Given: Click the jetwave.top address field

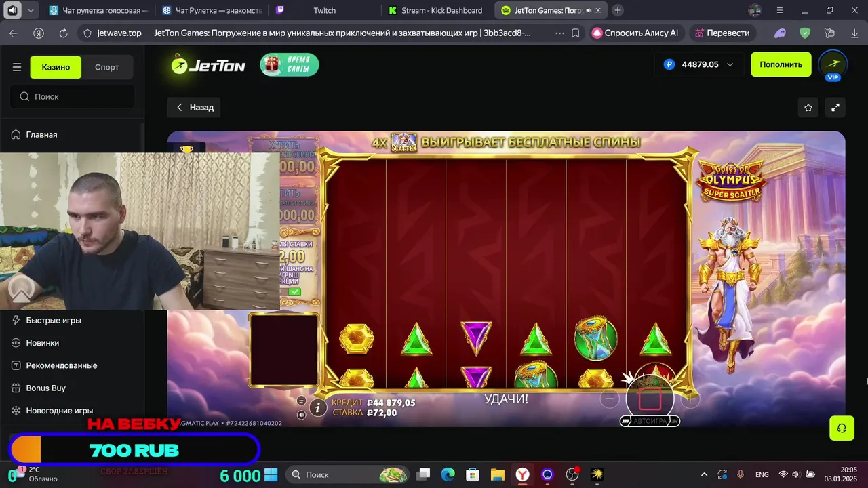Looking at the screenshot, I should (119, 33).
